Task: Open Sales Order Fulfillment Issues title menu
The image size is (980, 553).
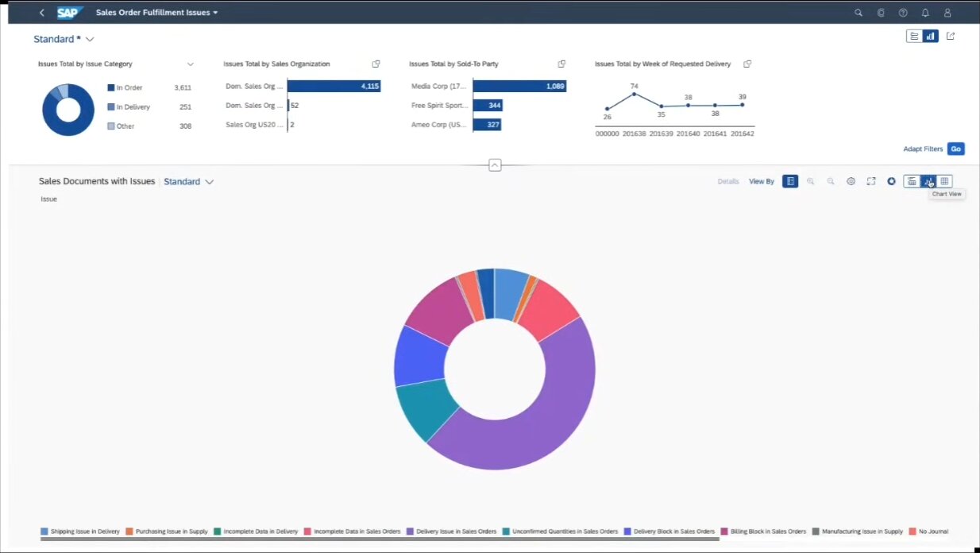Action: pyautogui.click(x=156, y=13)
